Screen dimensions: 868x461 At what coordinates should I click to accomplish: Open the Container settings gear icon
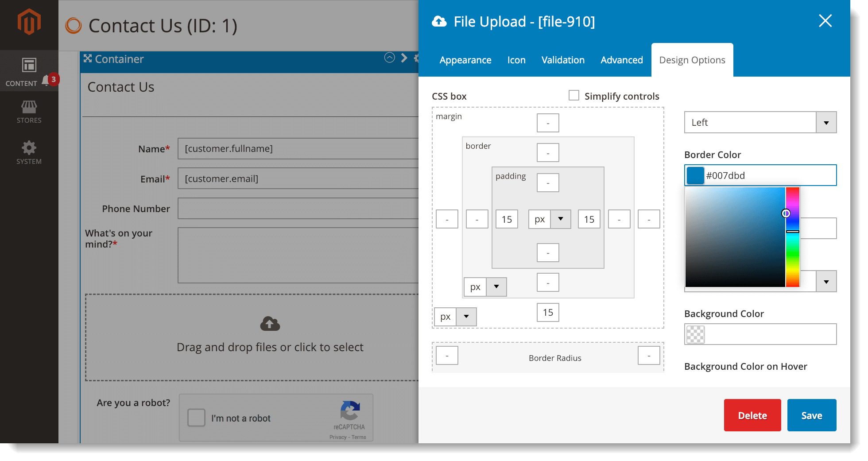[417, 58]
